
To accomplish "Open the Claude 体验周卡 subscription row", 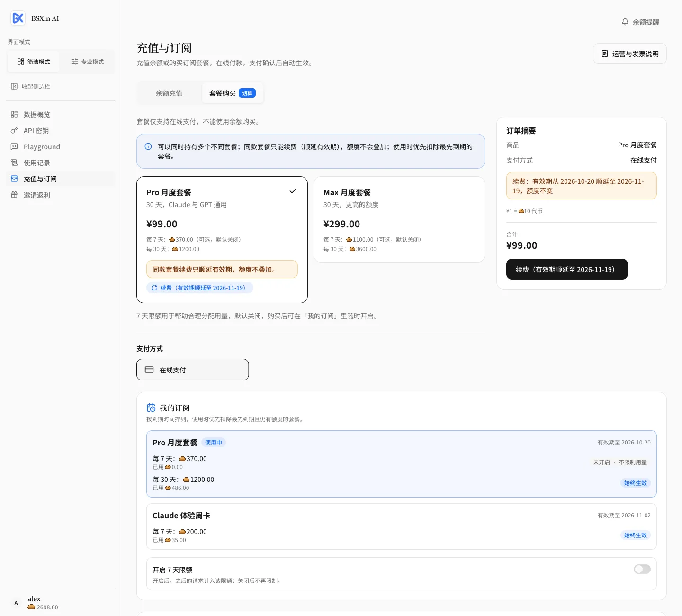I will pos(402,526).
